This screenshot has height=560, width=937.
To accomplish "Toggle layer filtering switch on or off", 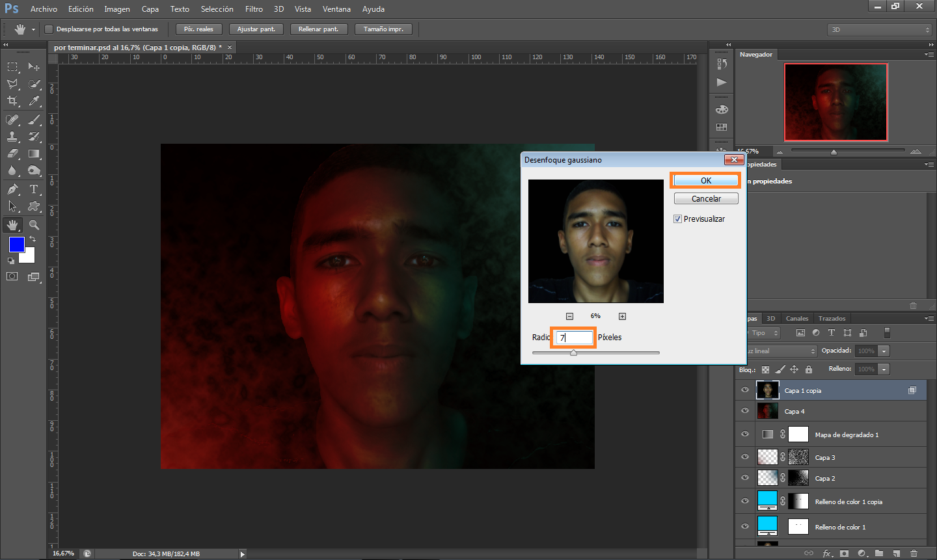I will pyautogui.click(x=887, y=332).
